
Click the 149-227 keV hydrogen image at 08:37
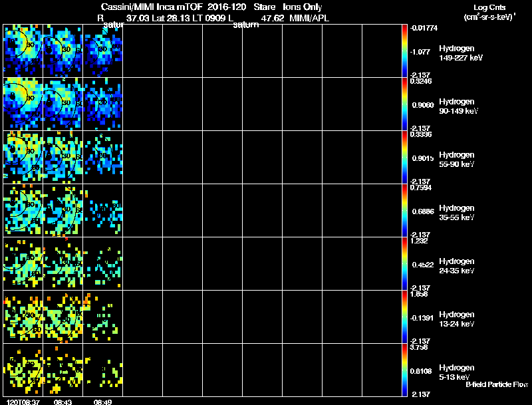pyautogui.click(x=23, y=51)
